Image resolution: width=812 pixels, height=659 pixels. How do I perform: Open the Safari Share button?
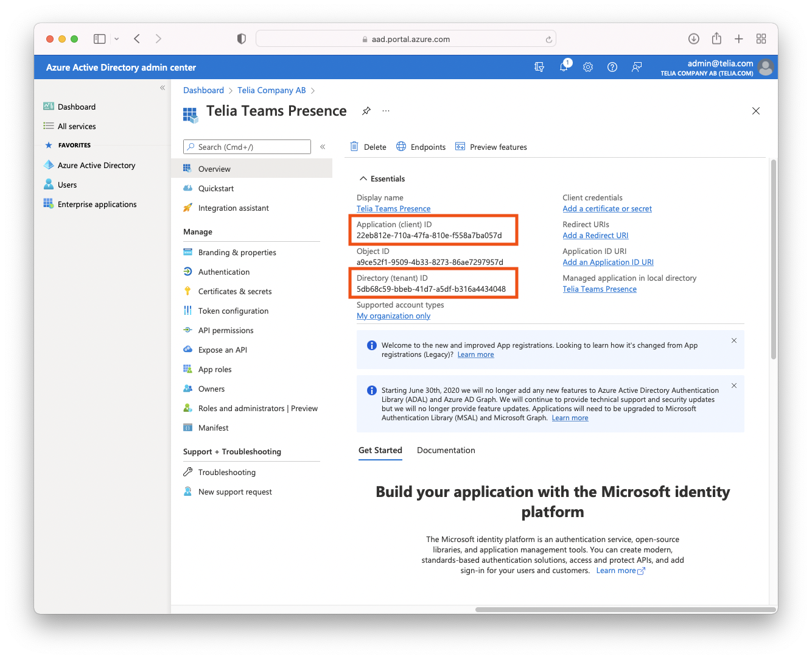(x=716, y=38)
